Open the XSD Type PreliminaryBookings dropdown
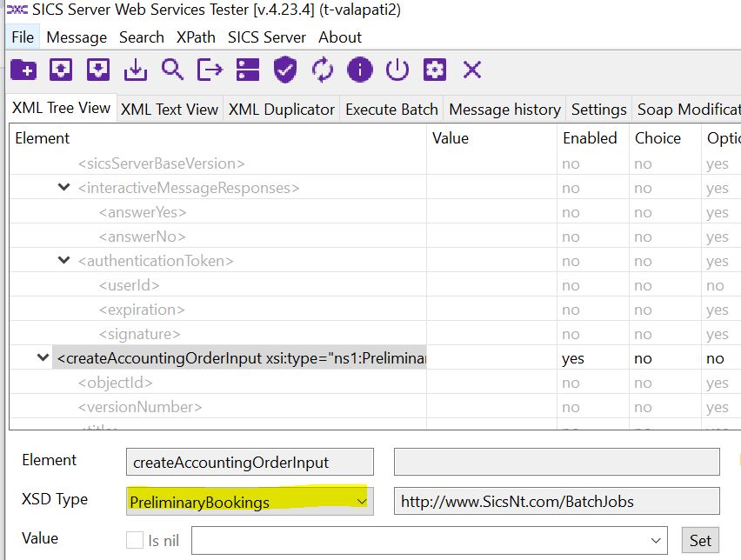This screenshot has width=741, height=560. click(x=362, y=502)
